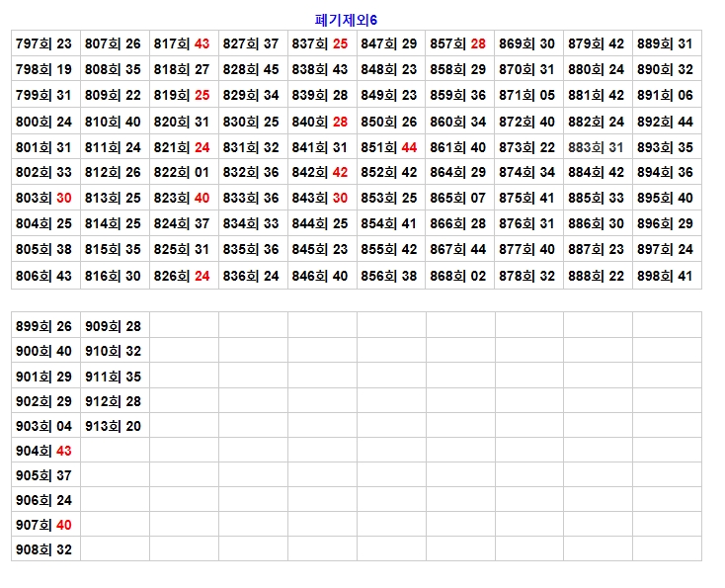This screenshot has width=725, height=588.
Task: Click the 857회 cell showing red 28
Action: click(458, 43)
